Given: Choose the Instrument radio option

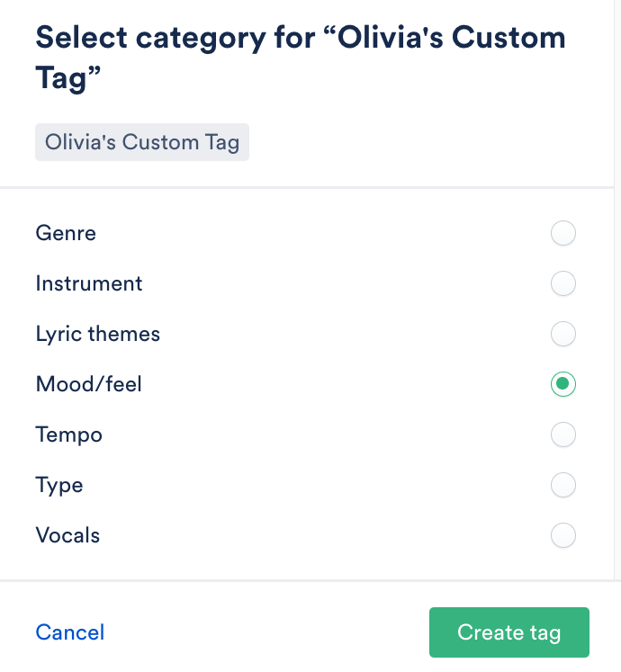Looking at the screenshot, I should [x=563, y=284].
